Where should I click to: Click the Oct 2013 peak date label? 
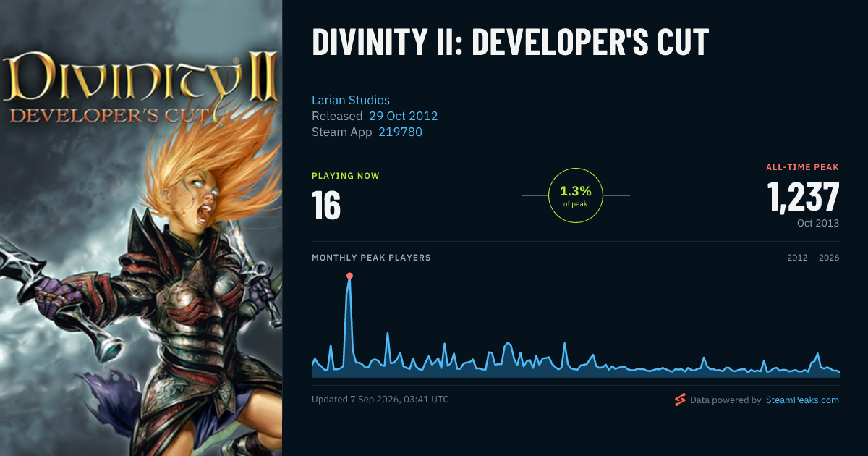point(818,223)
